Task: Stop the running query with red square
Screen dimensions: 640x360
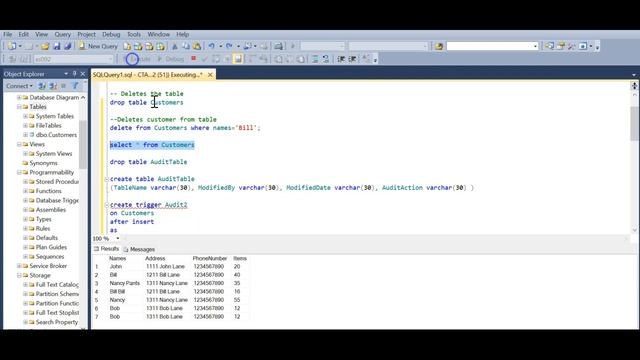Action: (193, 59)
